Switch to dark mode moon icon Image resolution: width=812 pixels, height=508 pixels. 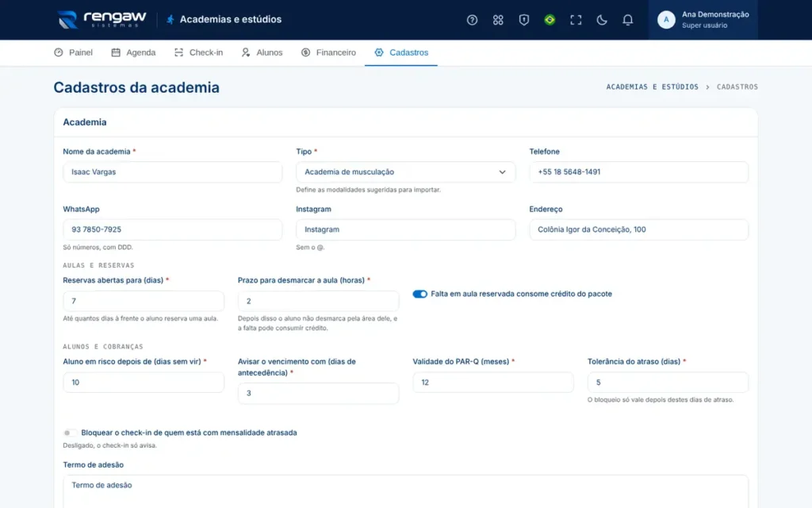point(601,20)
